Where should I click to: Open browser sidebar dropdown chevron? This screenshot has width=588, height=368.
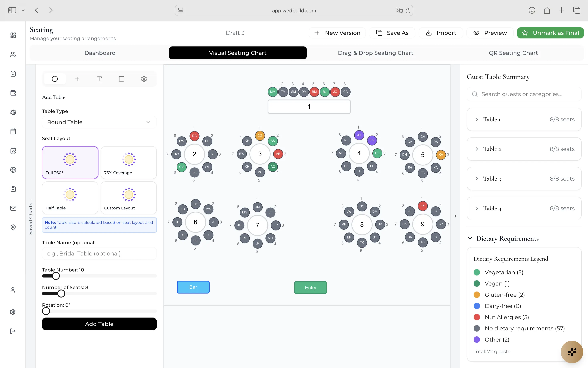(x=23, y=10)
